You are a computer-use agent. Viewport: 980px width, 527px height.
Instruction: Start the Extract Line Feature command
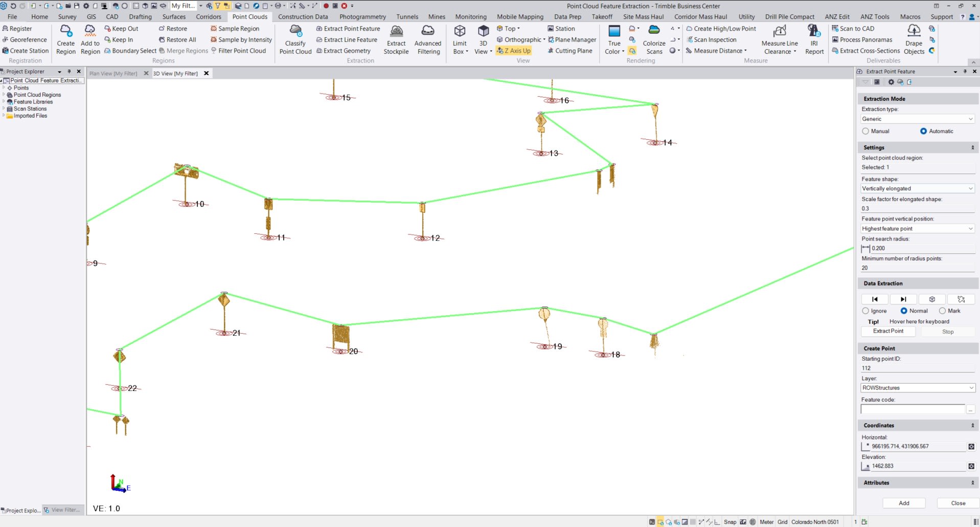(347, 39)
